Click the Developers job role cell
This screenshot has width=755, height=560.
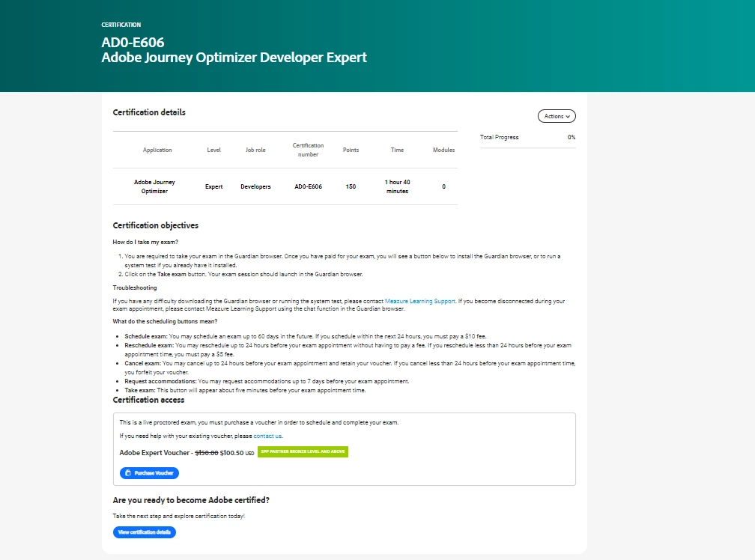(255, 186)
